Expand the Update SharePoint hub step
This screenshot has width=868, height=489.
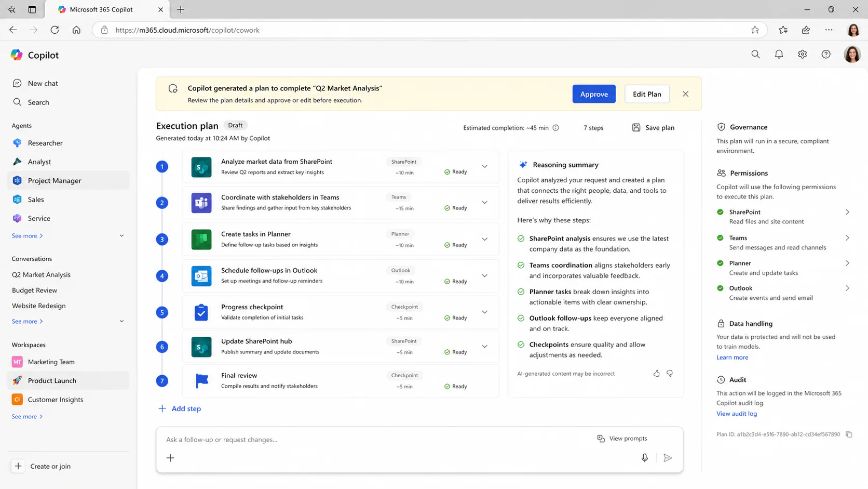[x=484, y=346]
